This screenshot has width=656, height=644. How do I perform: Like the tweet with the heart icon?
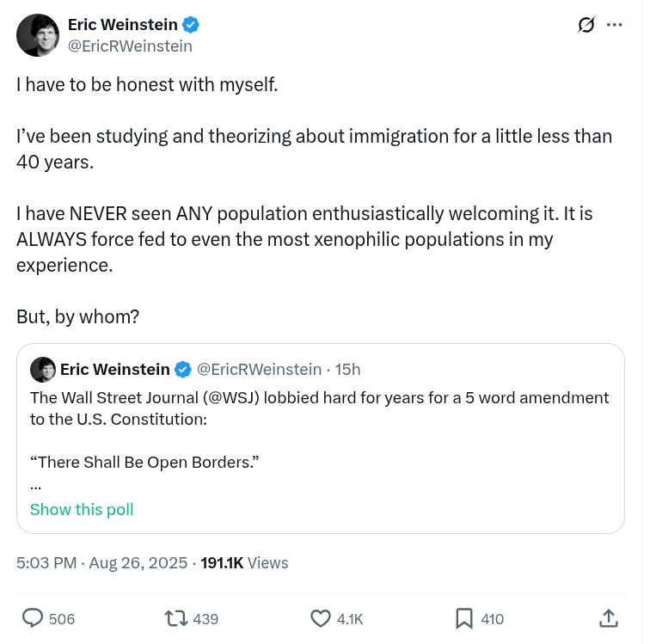321,618
